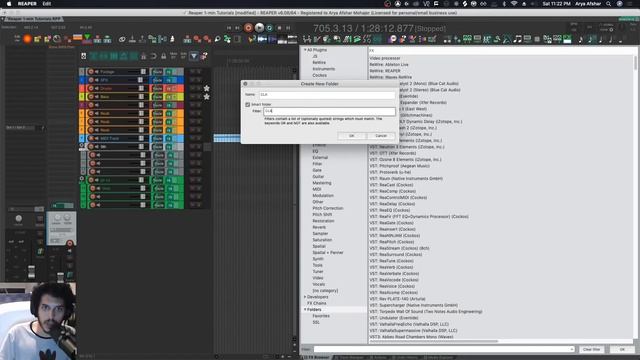The width and height of the screenshot is (640, 360).
Task: Open the Wi-Fi status menu icon
Action: click(x=514, y=4)
